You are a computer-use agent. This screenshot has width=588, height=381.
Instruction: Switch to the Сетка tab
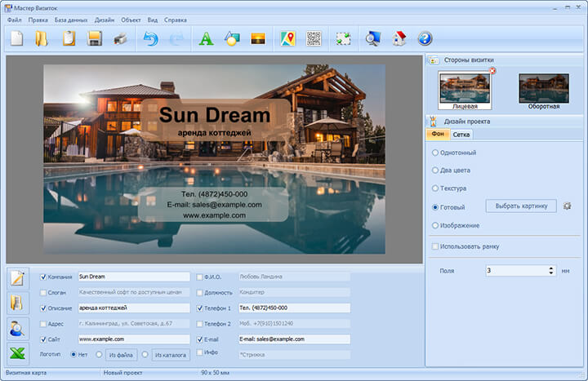click(461, 134)
